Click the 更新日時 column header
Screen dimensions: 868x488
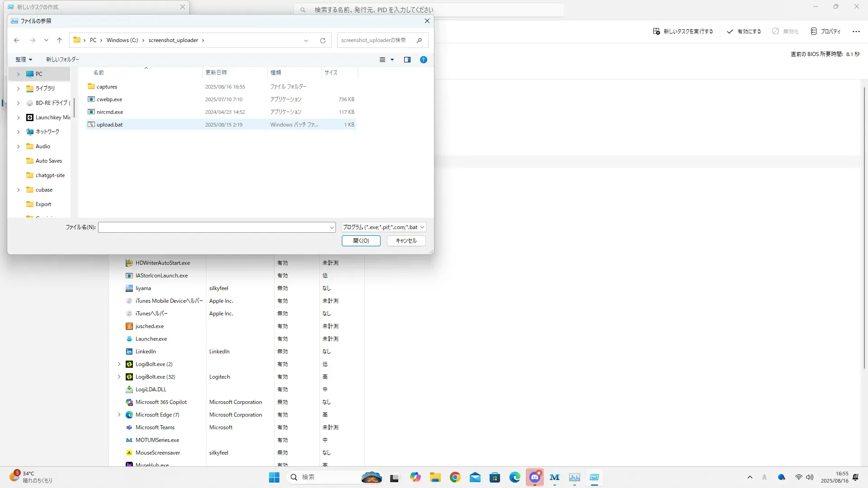pyautogui.click(x=216, y=72)
